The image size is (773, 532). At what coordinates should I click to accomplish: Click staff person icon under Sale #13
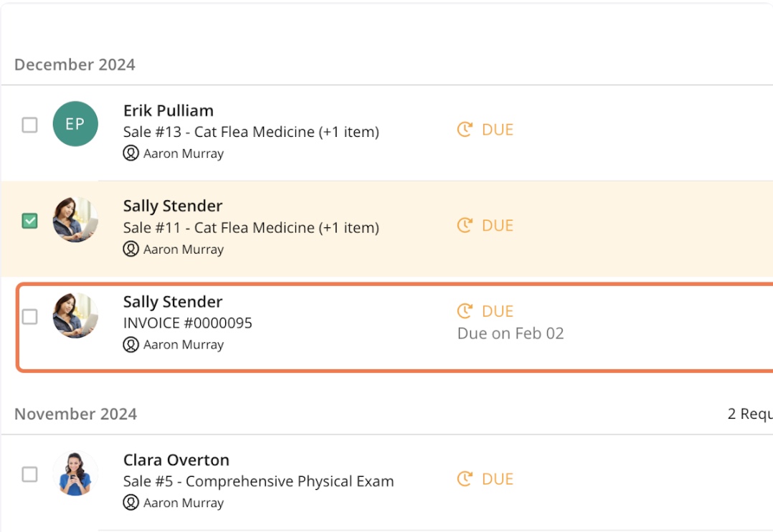click(x=131, y=153)
